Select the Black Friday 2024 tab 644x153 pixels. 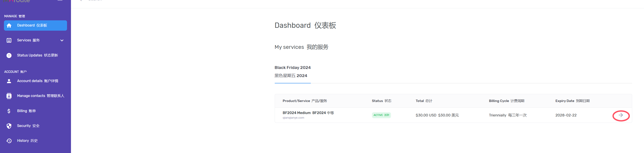[292, 72]
